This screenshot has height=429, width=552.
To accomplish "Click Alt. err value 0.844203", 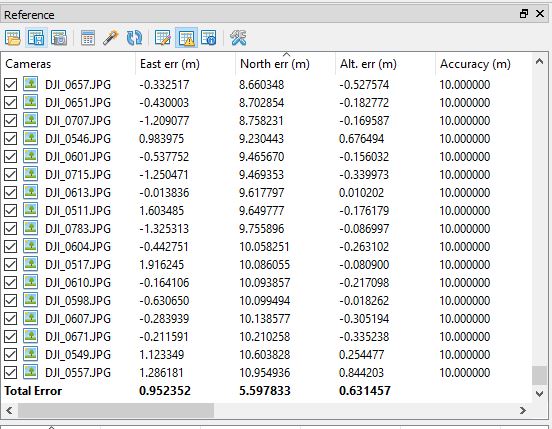I will coord(361,373).
